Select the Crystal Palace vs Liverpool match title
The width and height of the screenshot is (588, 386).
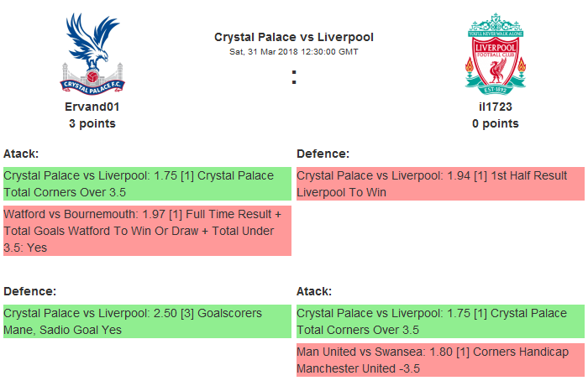point(294,37)
